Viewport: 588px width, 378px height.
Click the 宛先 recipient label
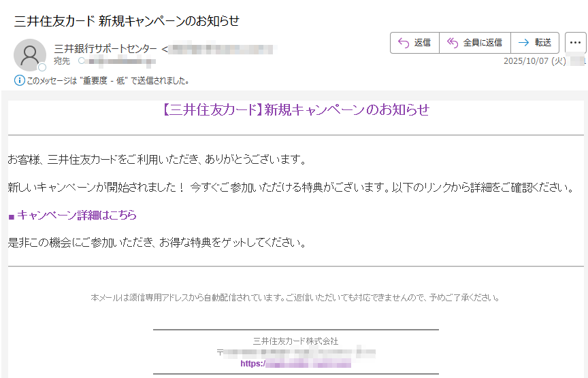(62, 61)
